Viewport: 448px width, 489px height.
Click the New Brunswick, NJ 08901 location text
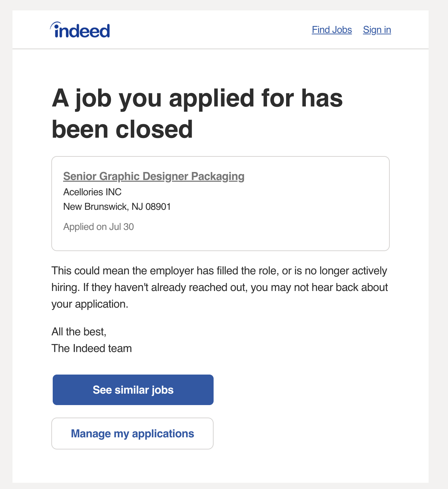pos(117,207)
